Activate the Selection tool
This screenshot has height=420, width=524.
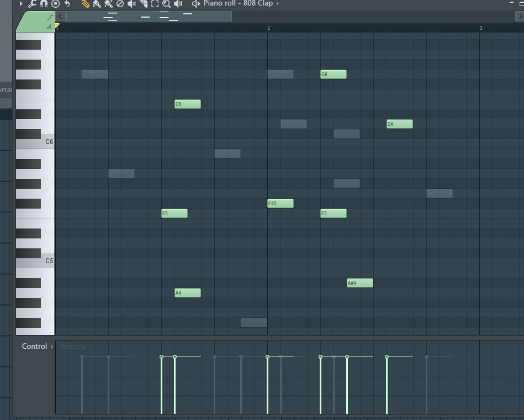coord(154,4)
